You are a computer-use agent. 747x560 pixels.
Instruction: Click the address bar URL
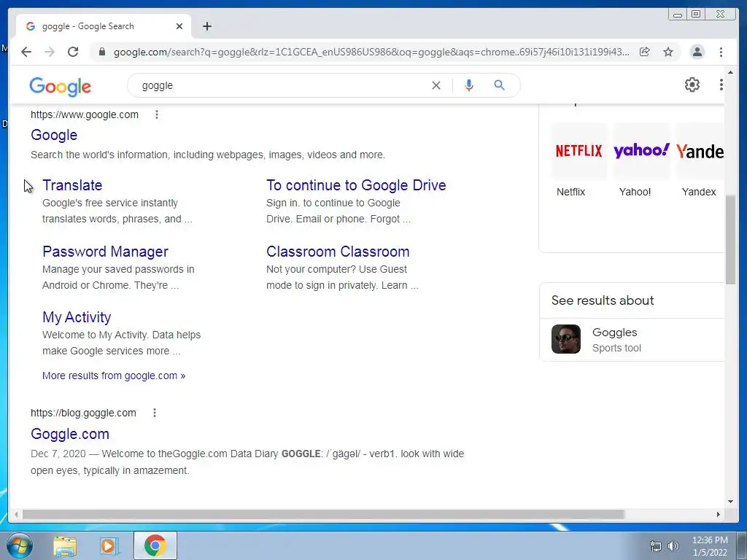point(371,52)
